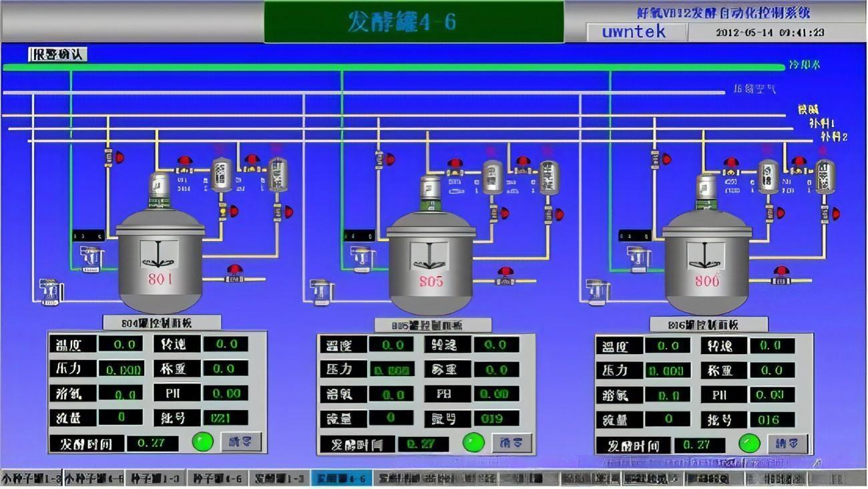Toggle green status light in tank 805 panel
868x489 pixels.
[473, 442]
